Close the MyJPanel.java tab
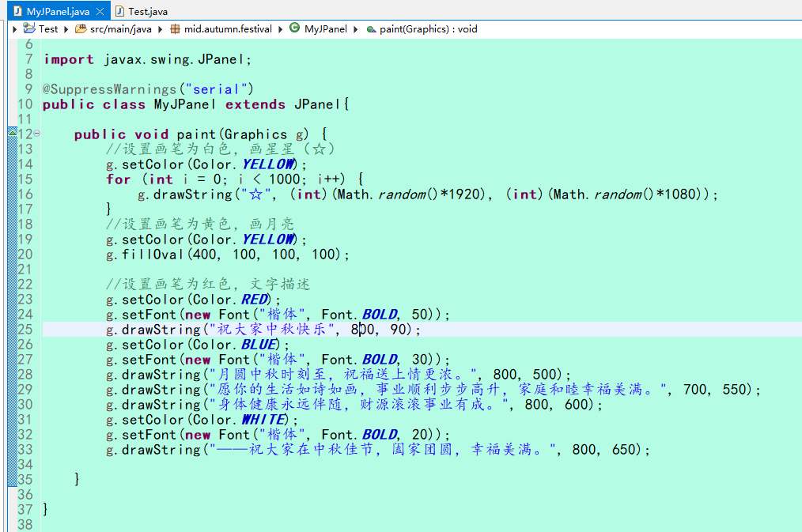The height and width of the screenshot is (532, 802). click(x=100, y=11)
